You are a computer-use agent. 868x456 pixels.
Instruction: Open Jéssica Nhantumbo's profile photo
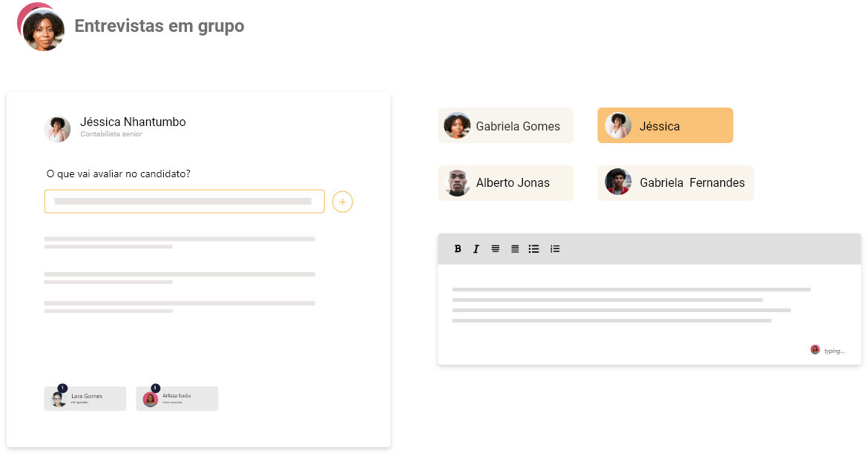click(x=58, y=129)
